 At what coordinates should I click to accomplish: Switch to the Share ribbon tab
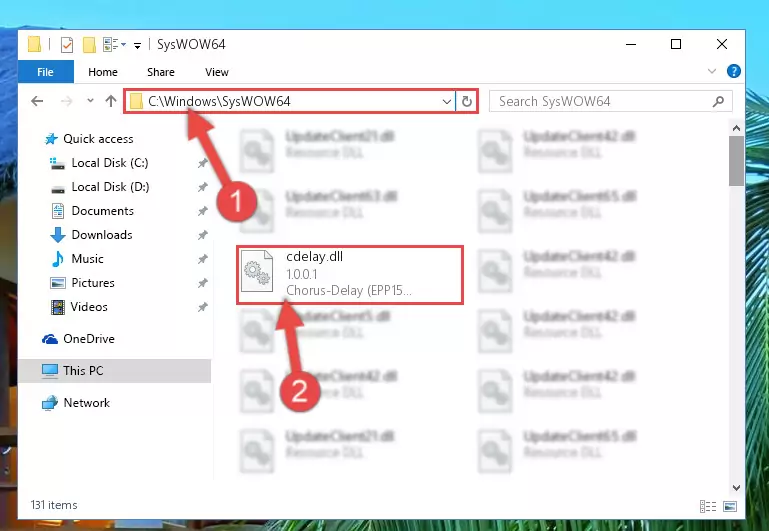point(161,72)
